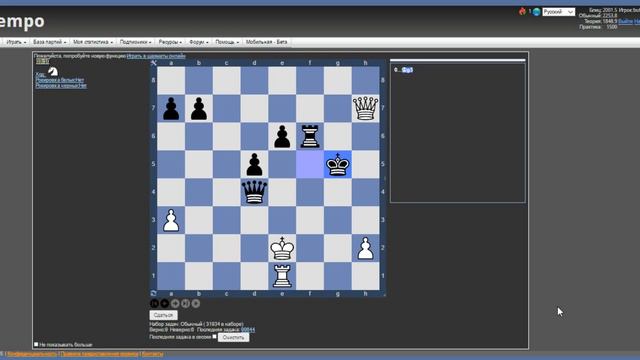Select the highlighted Kg5 move in the move list
The image size is (640, 360).
pyautogui.click(x=407, y=70)
